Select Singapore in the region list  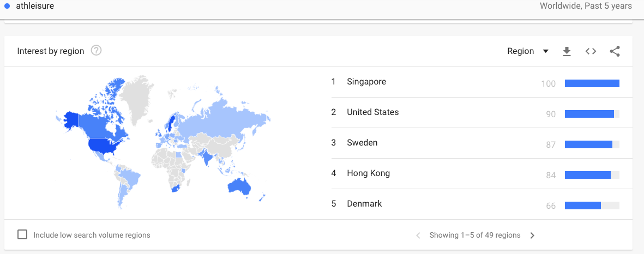(366, 82)
